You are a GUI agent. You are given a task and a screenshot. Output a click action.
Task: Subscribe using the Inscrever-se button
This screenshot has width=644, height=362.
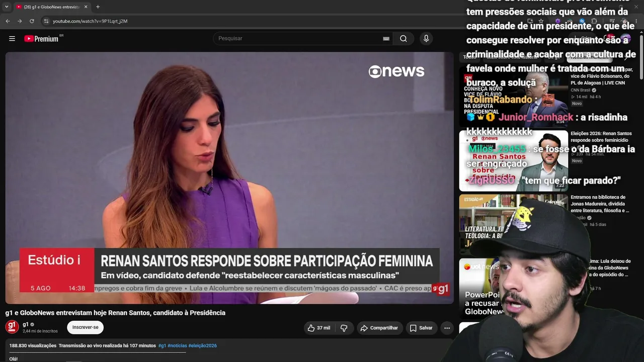point(86,327)
